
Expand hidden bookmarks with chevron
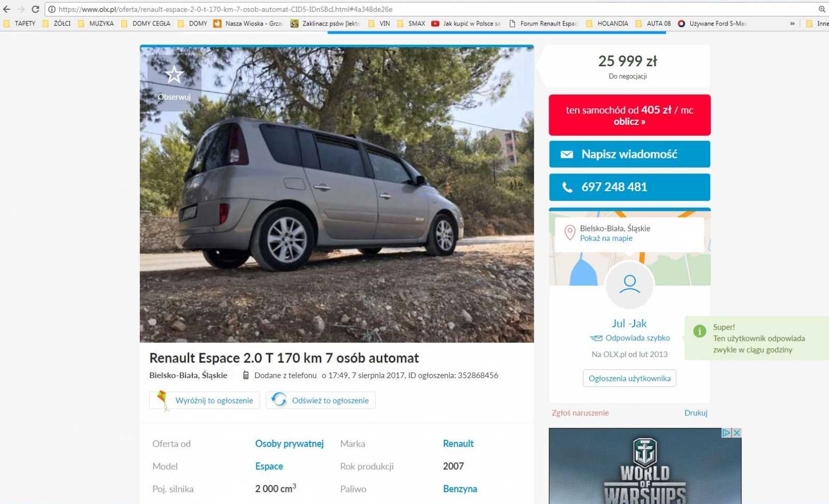(792, 23)
